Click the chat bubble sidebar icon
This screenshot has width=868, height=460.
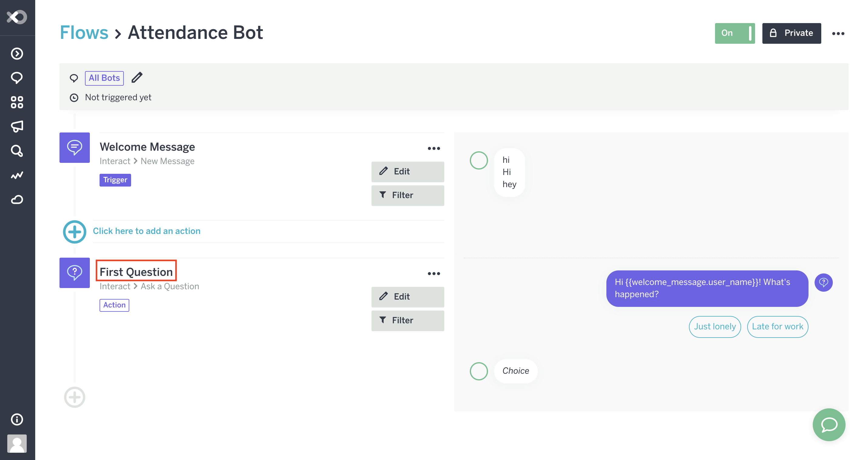tap(17, 78)
